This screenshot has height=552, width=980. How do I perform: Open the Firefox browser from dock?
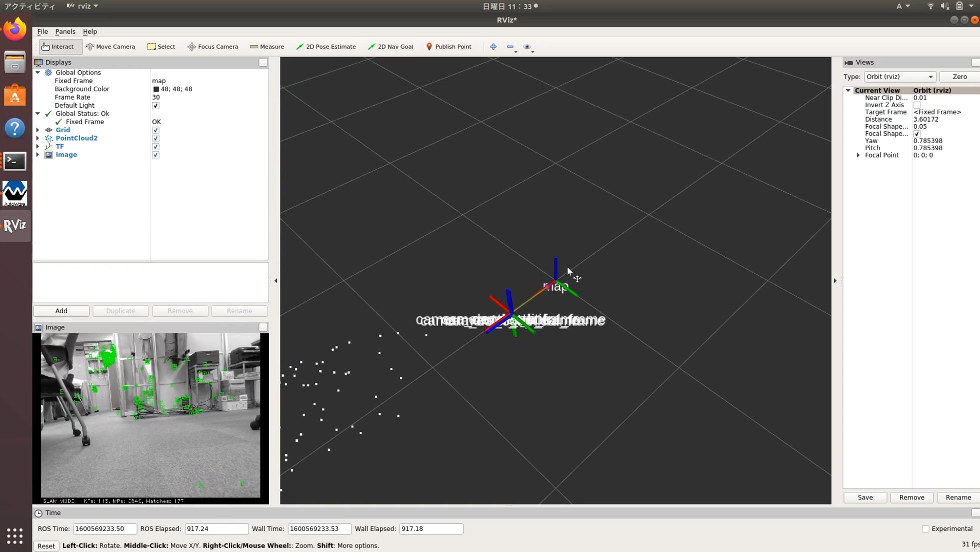click(15, 30)
